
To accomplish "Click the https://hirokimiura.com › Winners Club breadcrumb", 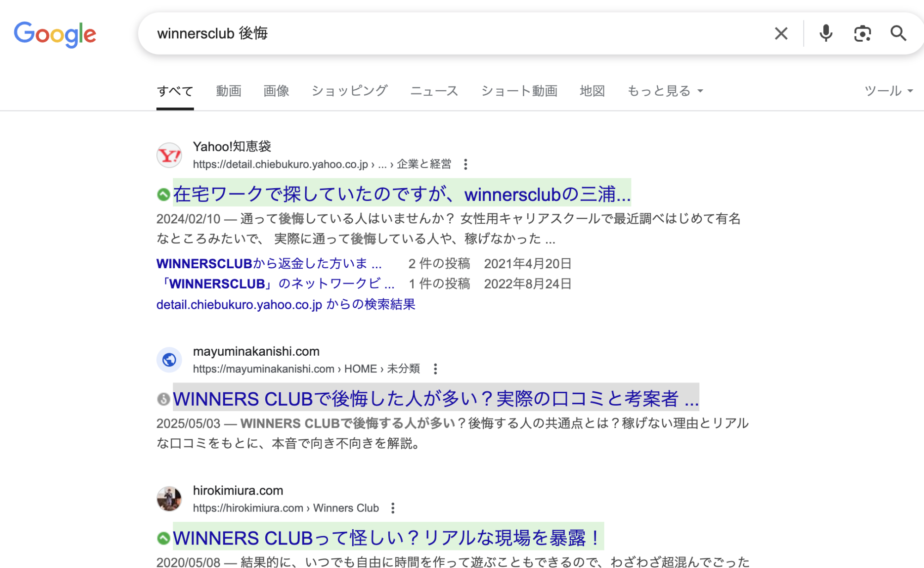I will coord(286,508).
